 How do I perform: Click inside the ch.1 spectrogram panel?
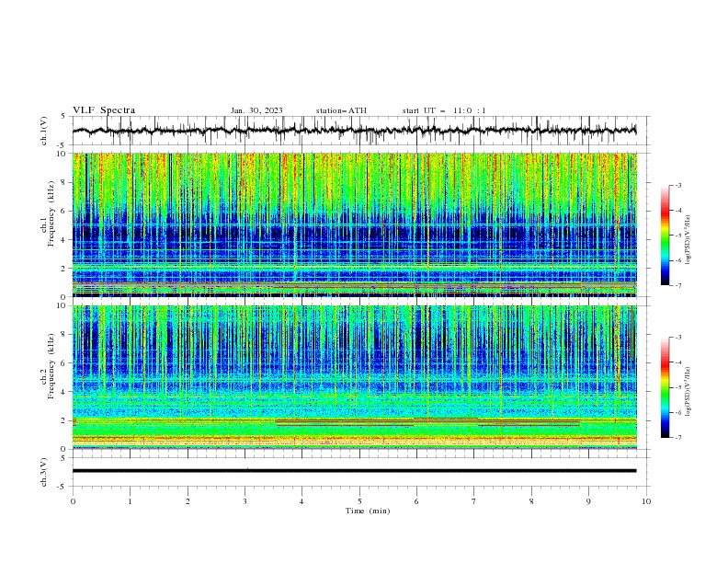pos(354,224)
